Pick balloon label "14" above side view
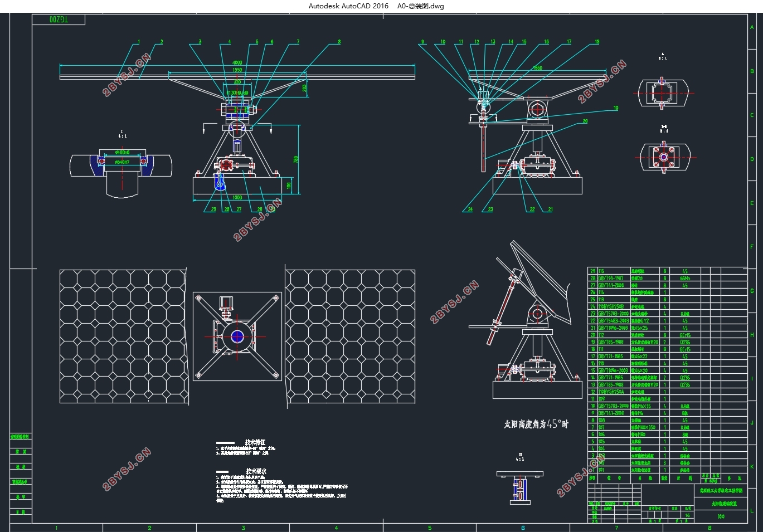 pos(511,42)
